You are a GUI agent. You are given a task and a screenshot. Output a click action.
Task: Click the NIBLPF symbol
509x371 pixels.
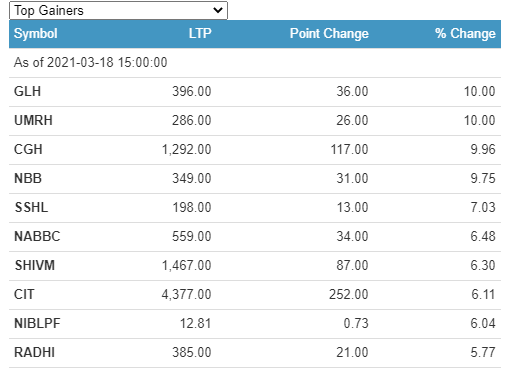(37, 323)
